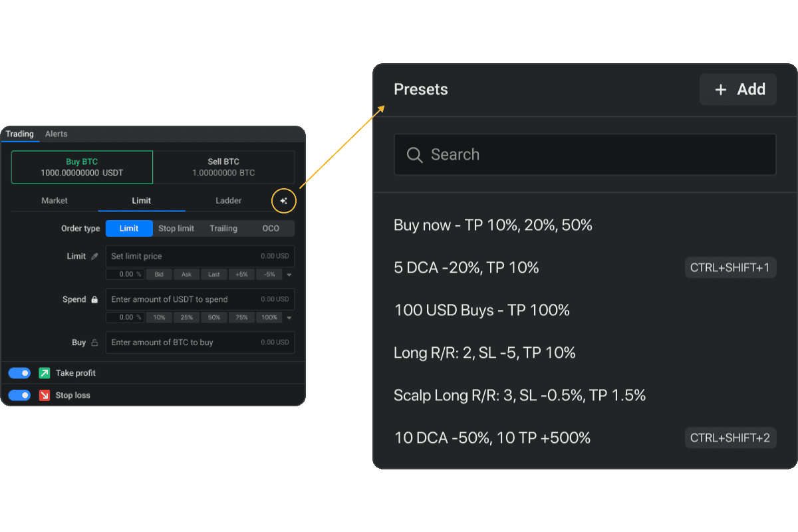This screenshot has width=798, height=532.
Task: Click the open padlock beside Buy
Action: [x=94, y=342]
